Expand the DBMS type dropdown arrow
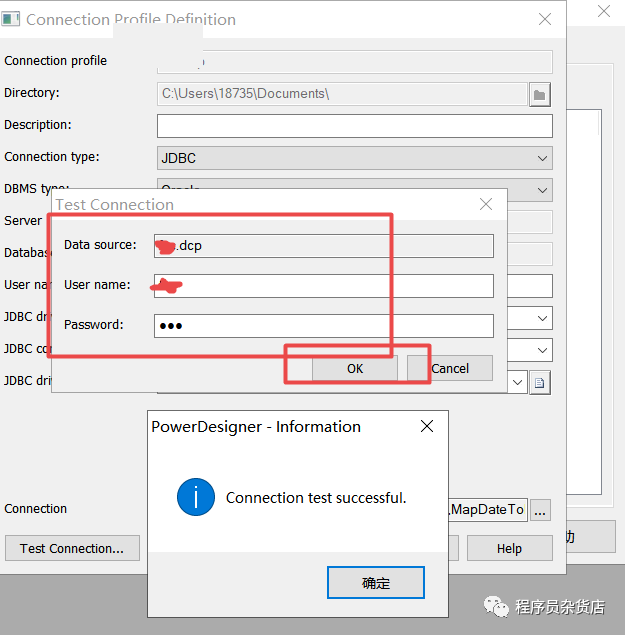Viewport: 625px width, 635px height. [x=542, y=190]
